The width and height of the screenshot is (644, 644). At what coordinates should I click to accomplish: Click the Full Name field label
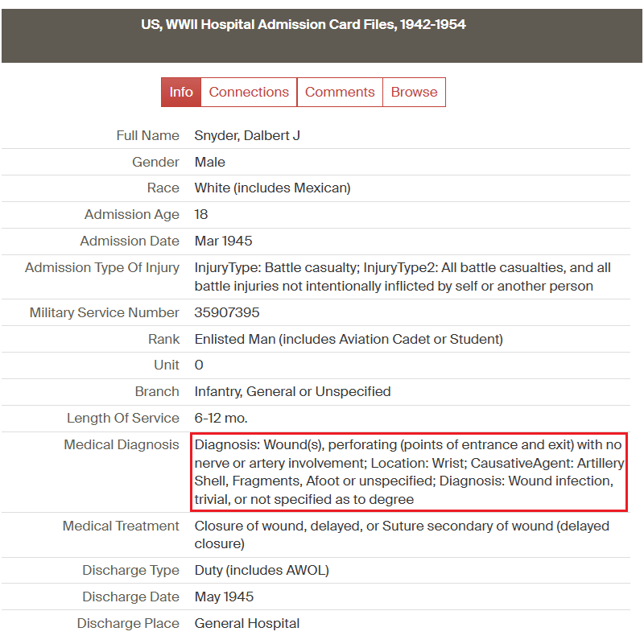click(148, 135)
